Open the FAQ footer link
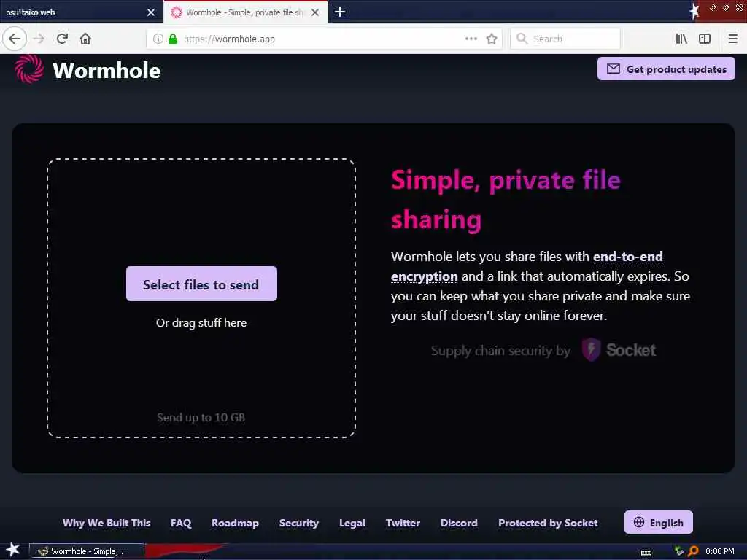Viewport: 747px width, 560px height. pyautogui.click(x=181, y=523)
